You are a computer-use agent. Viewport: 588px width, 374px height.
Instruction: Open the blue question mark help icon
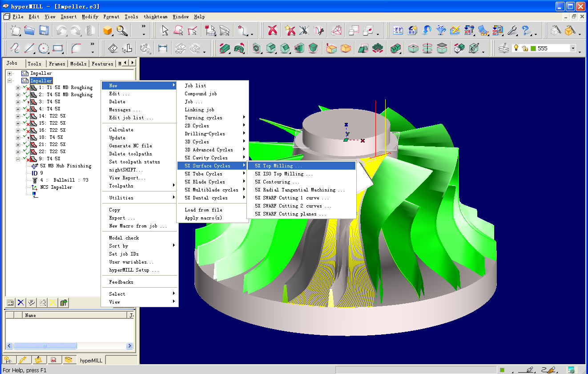tap(526, 30)
